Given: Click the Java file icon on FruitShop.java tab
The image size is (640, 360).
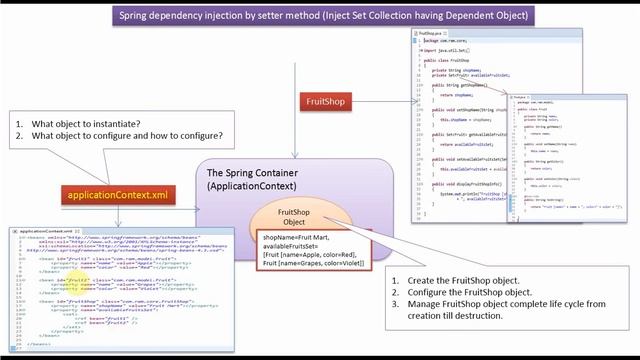Looking at the screenshot, I should (416, 33).
